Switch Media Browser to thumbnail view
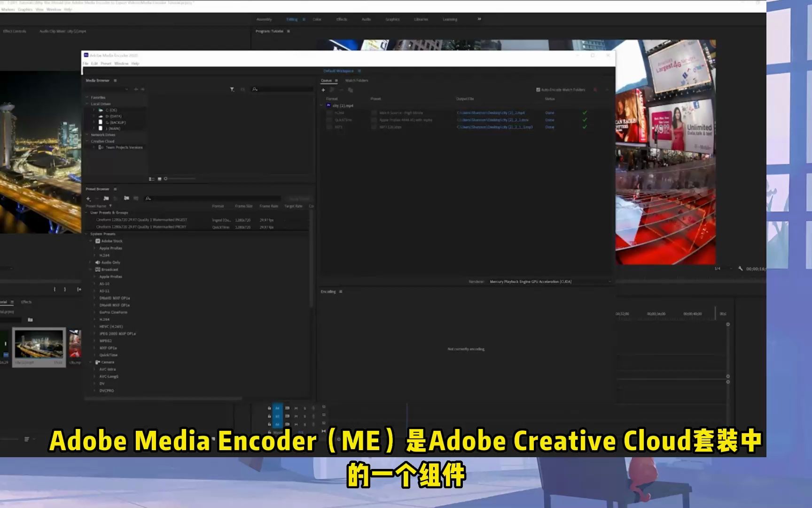Screen dimensions: 812x508 click(x=159, y=179)
